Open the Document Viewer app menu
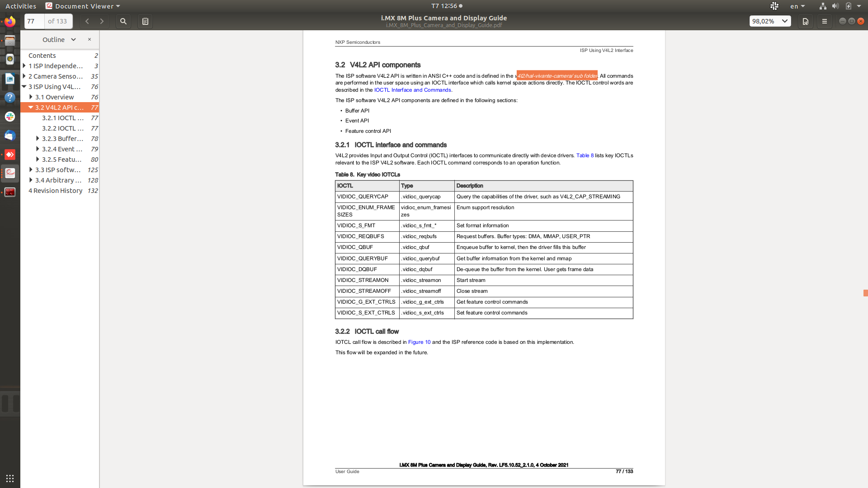Image resolution: width=868 pixels, height=488 pixels. (x=83, y=6)
